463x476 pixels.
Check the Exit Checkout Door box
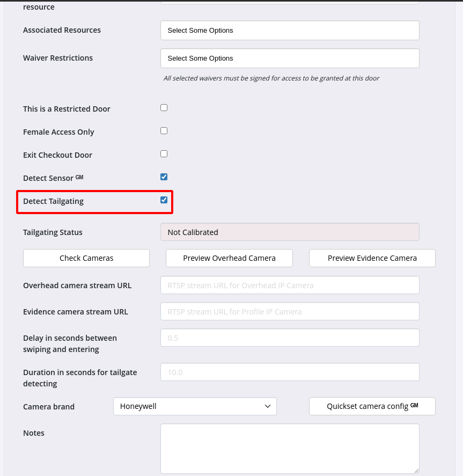[164, 154]
